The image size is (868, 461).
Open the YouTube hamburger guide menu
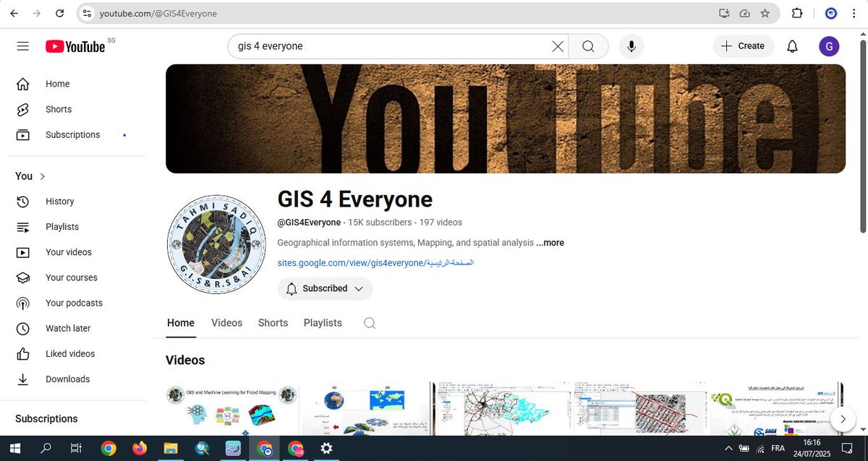tap(23, 46)
